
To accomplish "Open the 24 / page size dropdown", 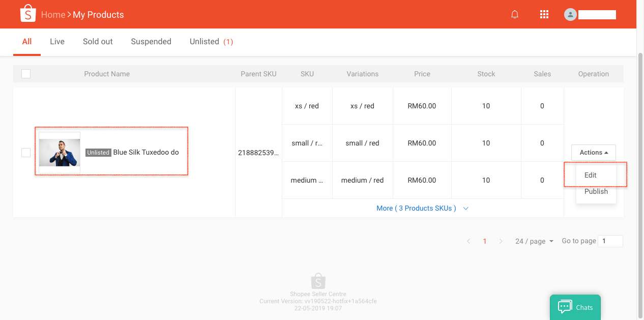I will (x=534, y=241).
